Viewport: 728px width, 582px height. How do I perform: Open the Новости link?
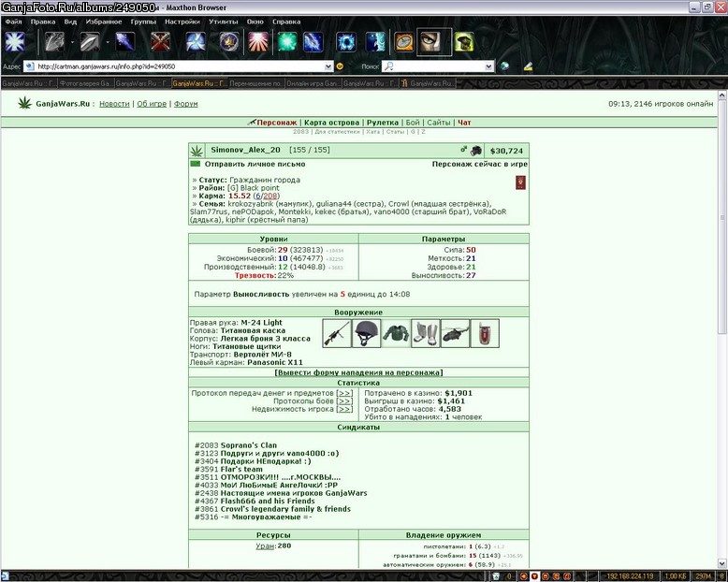pos(114,104)
